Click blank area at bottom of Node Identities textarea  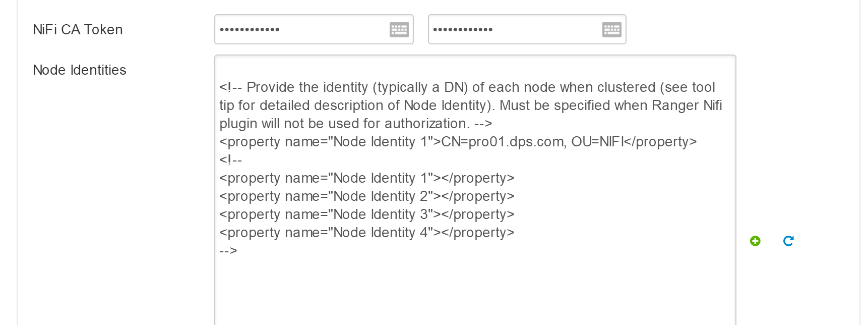[x=475, y=293]
